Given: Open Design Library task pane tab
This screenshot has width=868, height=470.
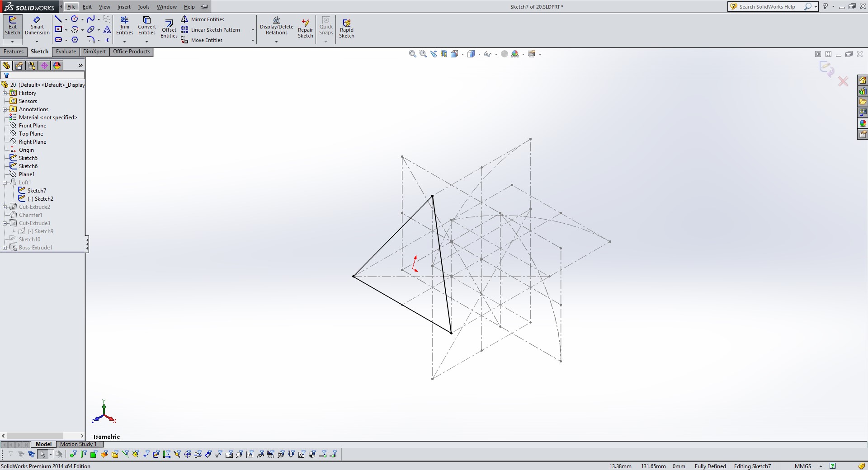Looking at the screenshot, I should coord(863,91).
